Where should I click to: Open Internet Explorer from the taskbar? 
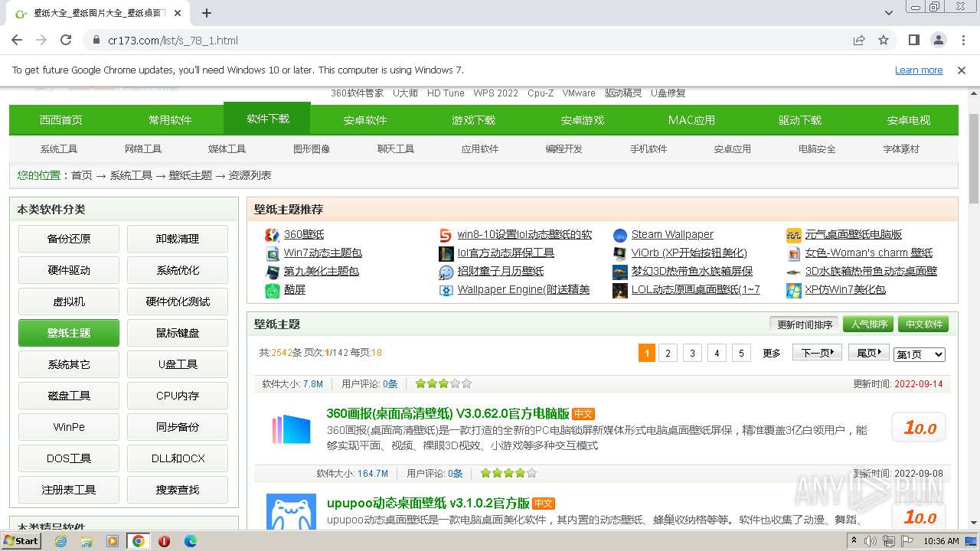pos(61,541)
